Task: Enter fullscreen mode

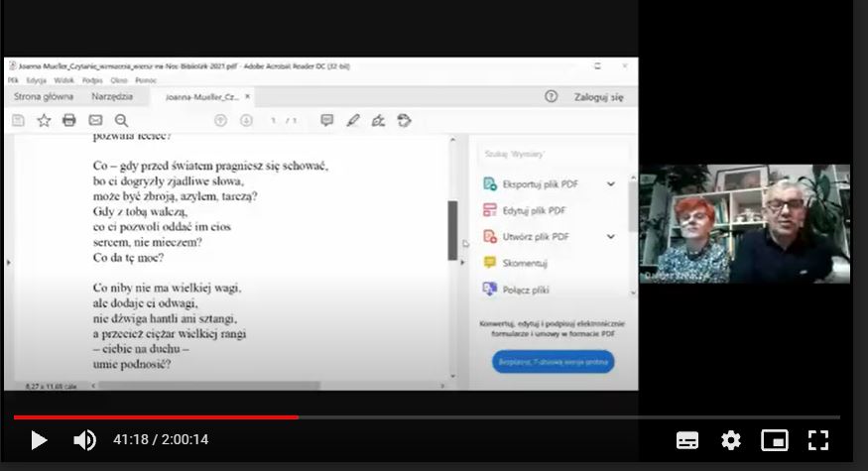Action: (817, 440)
